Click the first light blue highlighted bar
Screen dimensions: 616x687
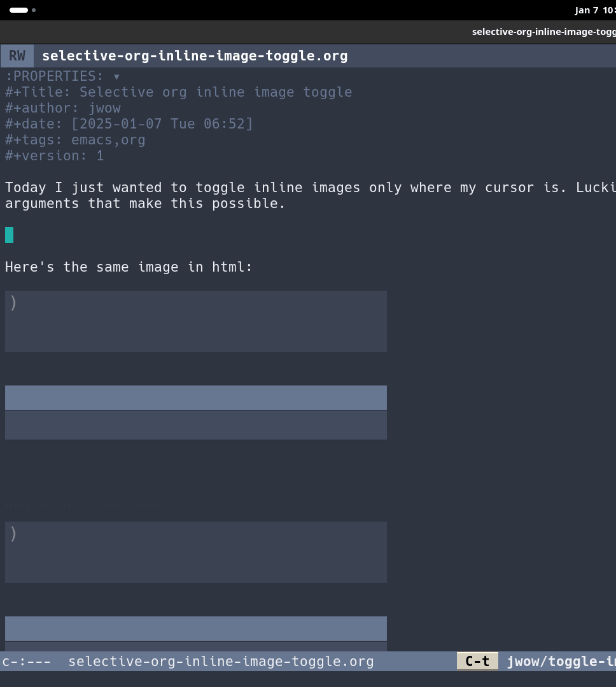(195, 398)
